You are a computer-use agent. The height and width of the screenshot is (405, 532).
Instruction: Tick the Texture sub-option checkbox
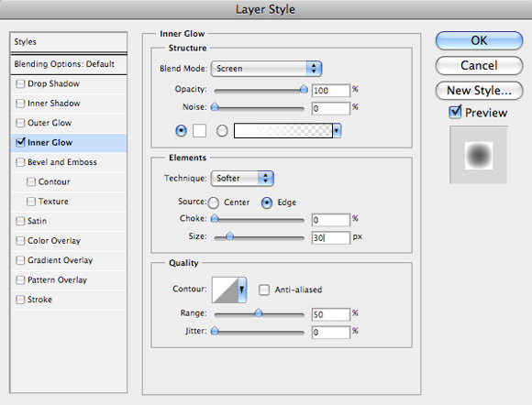tap(31, 202)
